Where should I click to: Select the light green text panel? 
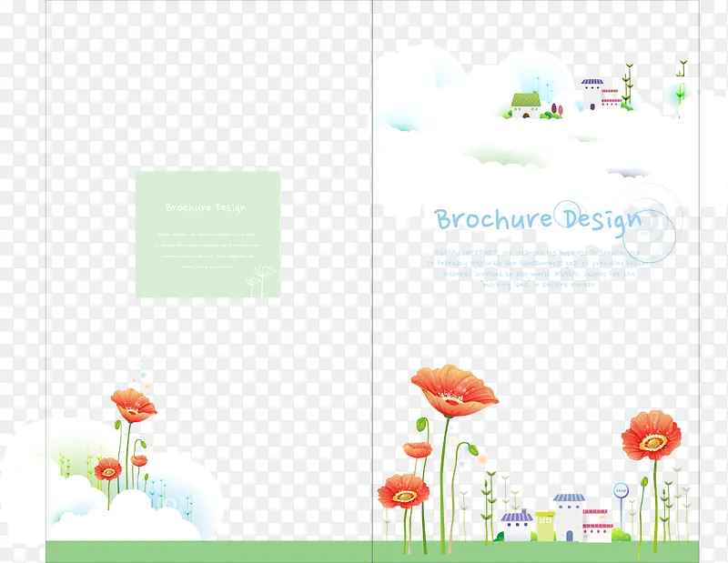tap(207, 235)
